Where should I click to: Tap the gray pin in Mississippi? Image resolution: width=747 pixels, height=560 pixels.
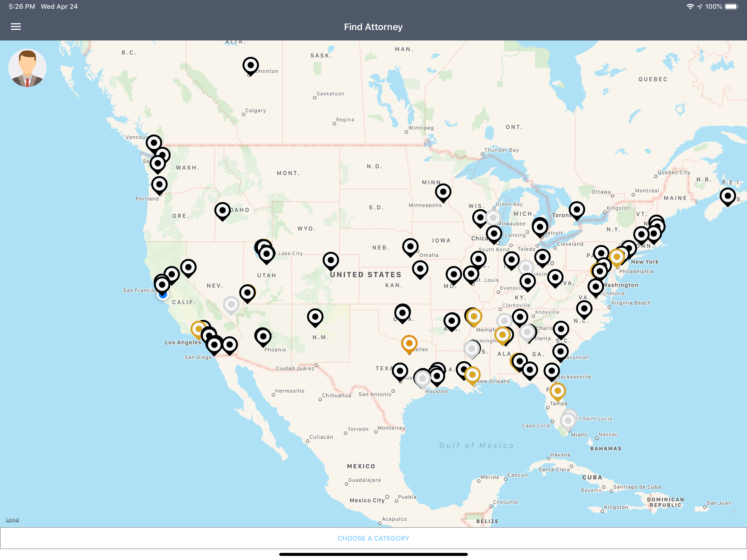click(x=472, y=349)
